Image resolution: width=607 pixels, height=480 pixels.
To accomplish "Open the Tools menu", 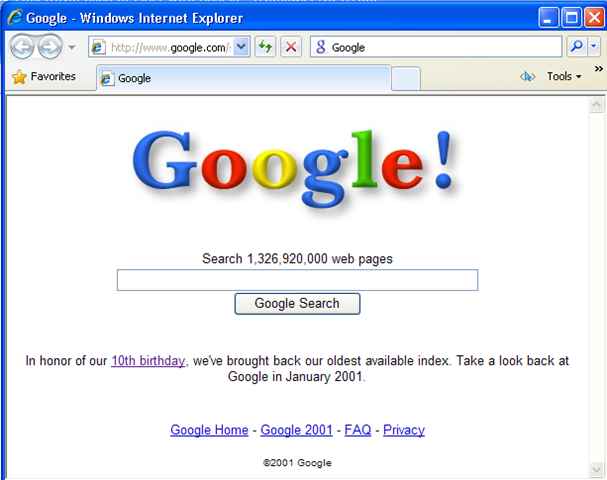I will coord(564,76).
